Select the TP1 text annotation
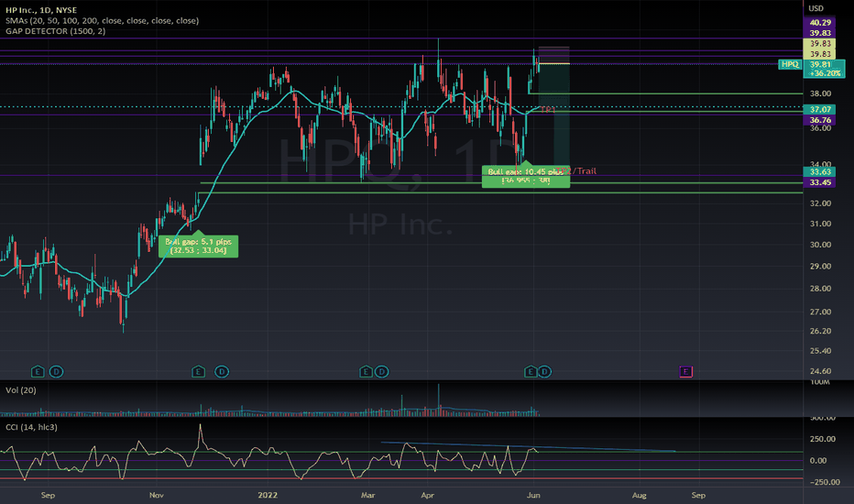The image size is (854, 504). coord(548,110)
